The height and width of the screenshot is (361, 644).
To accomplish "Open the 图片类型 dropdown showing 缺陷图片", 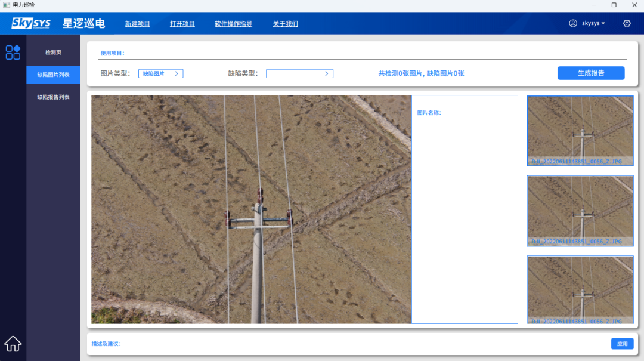I will [160, 73].
